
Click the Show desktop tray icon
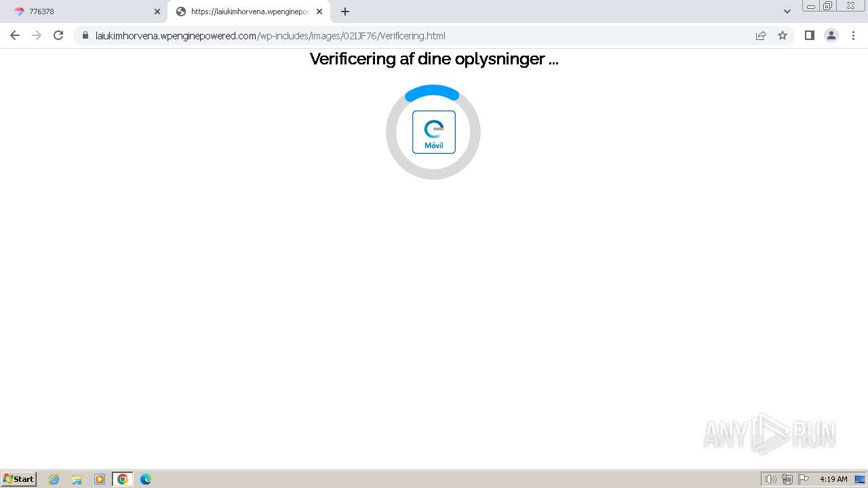click(860, 479)
